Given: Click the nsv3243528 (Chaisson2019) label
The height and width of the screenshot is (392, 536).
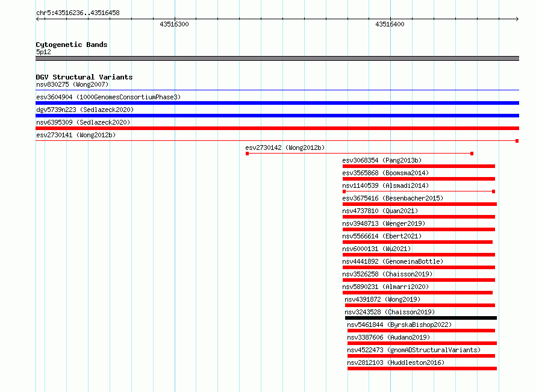Looking at the screenshot, I should pyautogui.click(x=390, y=312).
